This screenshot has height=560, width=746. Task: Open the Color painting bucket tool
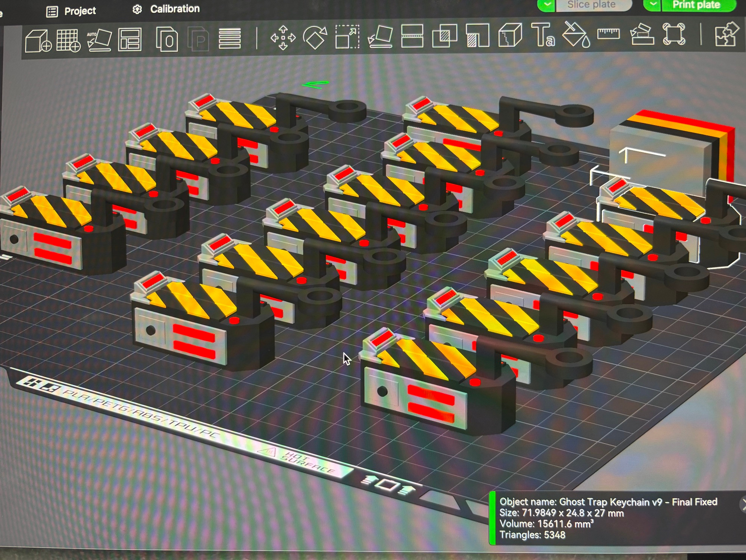tap(576, 34)
